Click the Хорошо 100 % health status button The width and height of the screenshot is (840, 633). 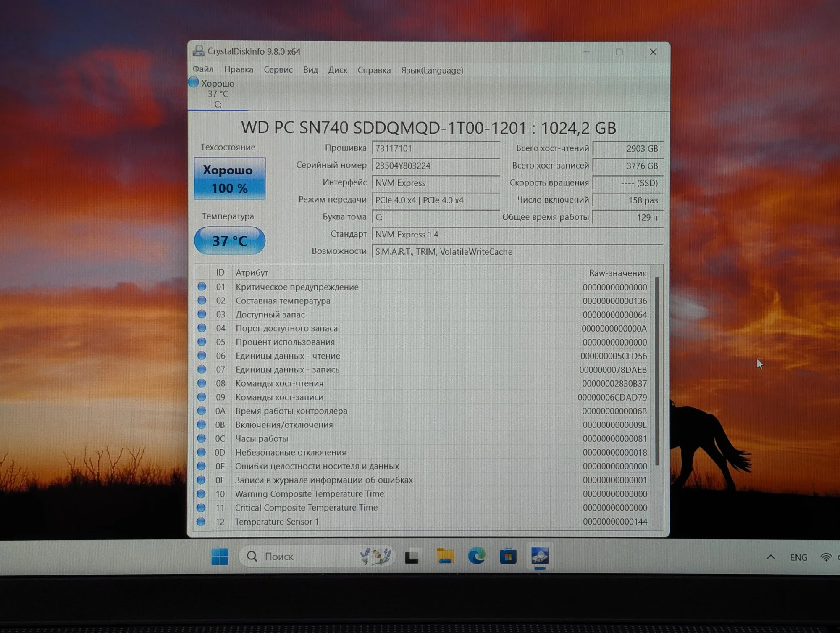tap(229, 179)
